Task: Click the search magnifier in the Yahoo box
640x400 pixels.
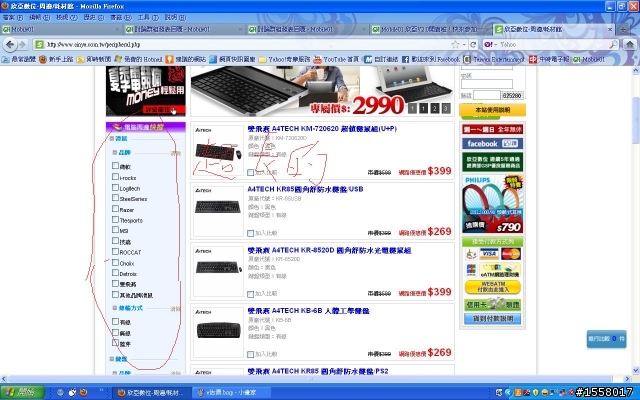Action: point(613,44)
